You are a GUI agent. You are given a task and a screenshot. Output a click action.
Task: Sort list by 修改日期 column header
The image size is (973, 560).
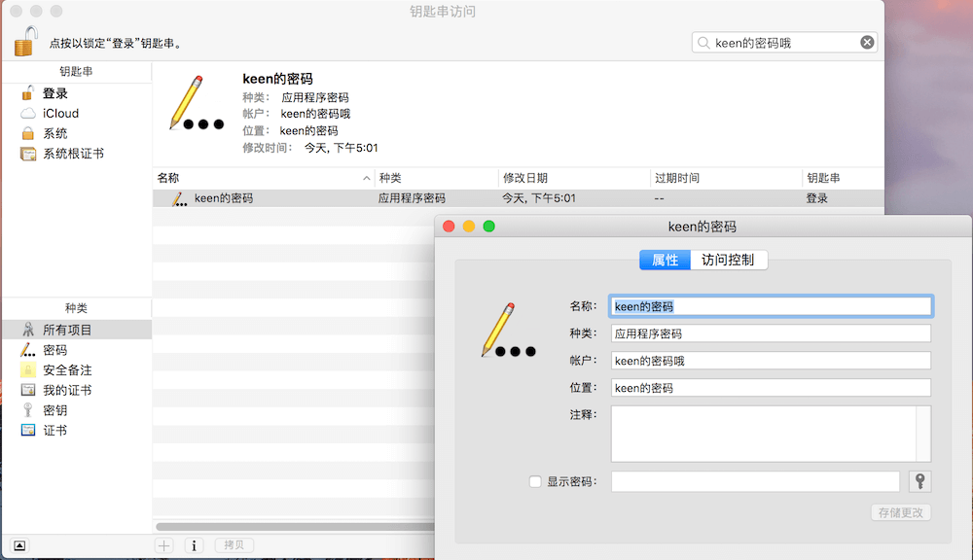573,178
